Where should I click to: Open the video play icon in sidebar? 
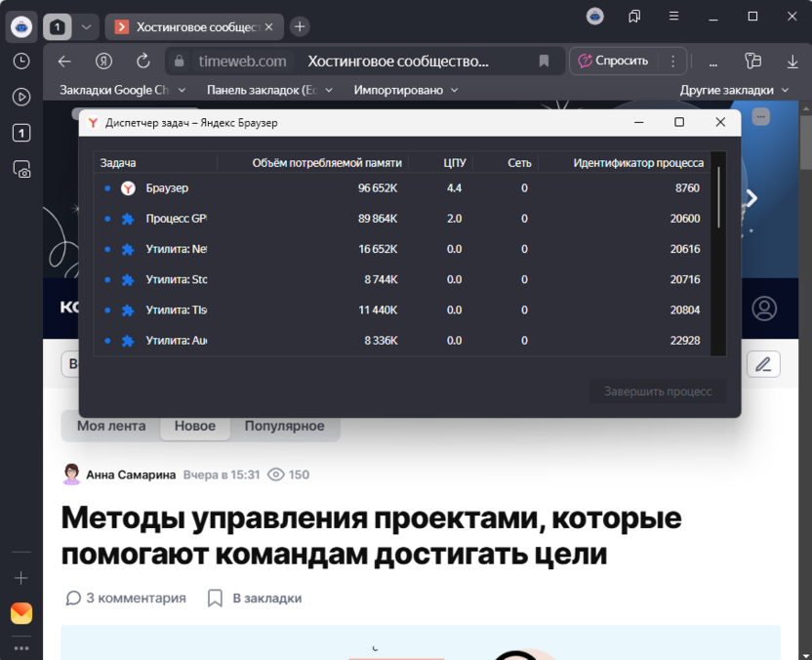tap(21, 97)
